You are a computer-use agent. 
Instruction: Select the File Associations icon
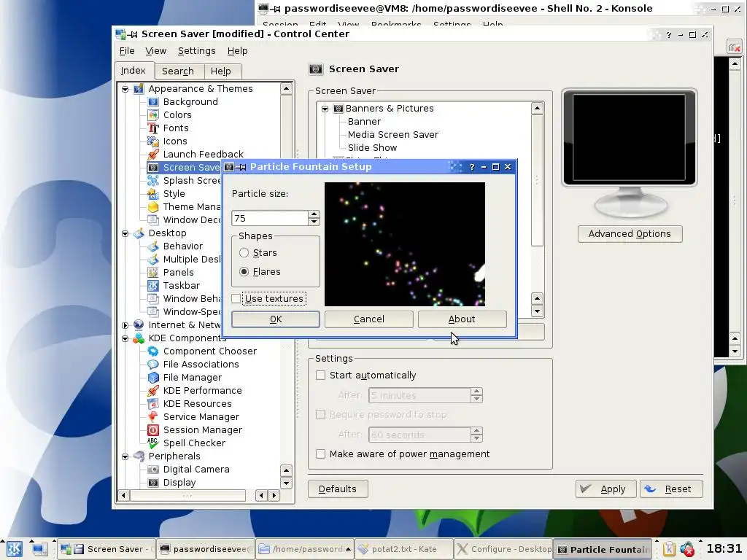[153, 365]
